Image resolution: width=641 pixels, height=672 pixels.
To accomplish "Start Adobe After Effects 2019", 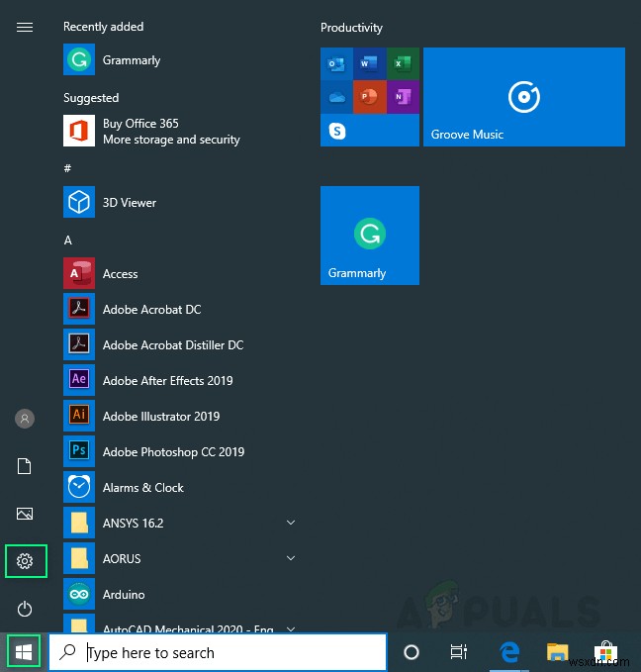I will pos(147,380).
